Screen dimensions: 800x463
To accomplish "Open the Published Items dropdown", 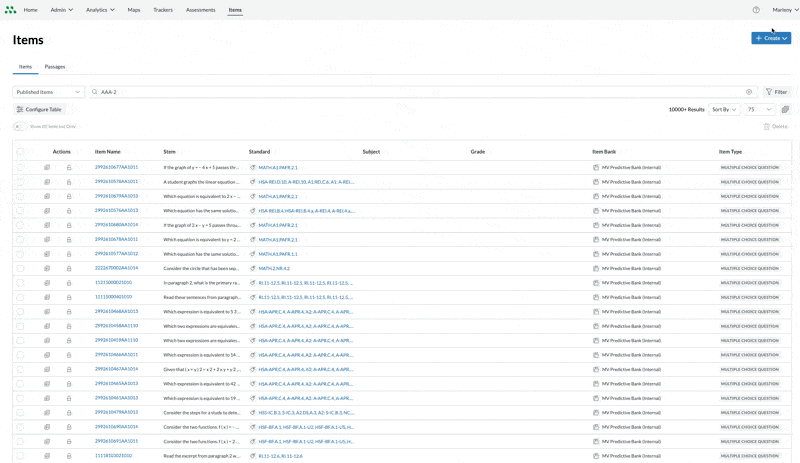I will [x=49, y=92].
